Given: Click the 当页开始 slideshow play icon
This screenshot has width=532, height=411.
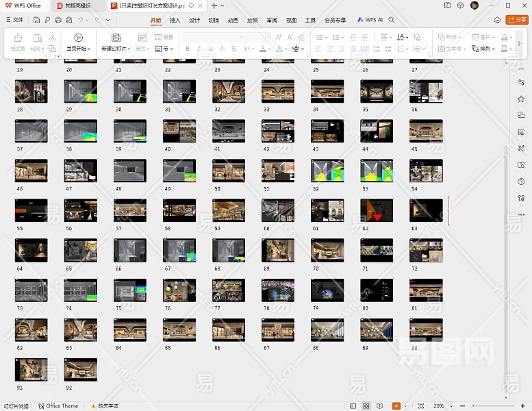Looking at the screenshot, I should point(78,38).
